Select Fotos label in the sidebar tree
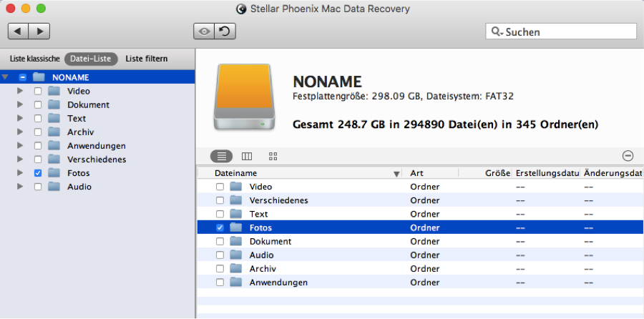The height and width of the screenshot is (319, 644). click(x=79, y=173)
